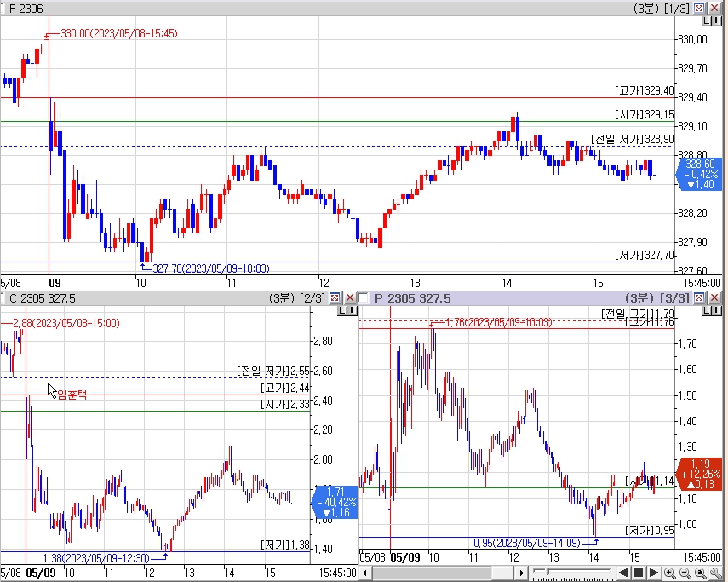The width and height of the screenshot is (728, 582).
Task: Select the F 2306 chart title
Action: pyautogui.click(x=26, y=9)
